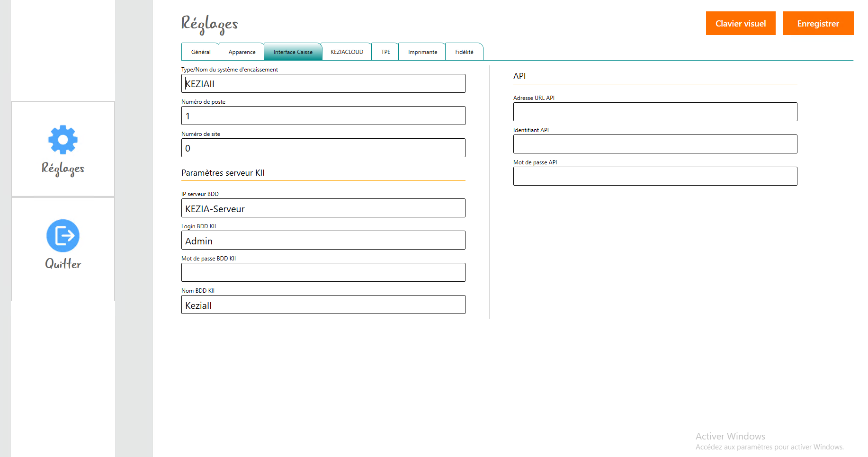Edit the Login BDD KII field

click(323, 241)
